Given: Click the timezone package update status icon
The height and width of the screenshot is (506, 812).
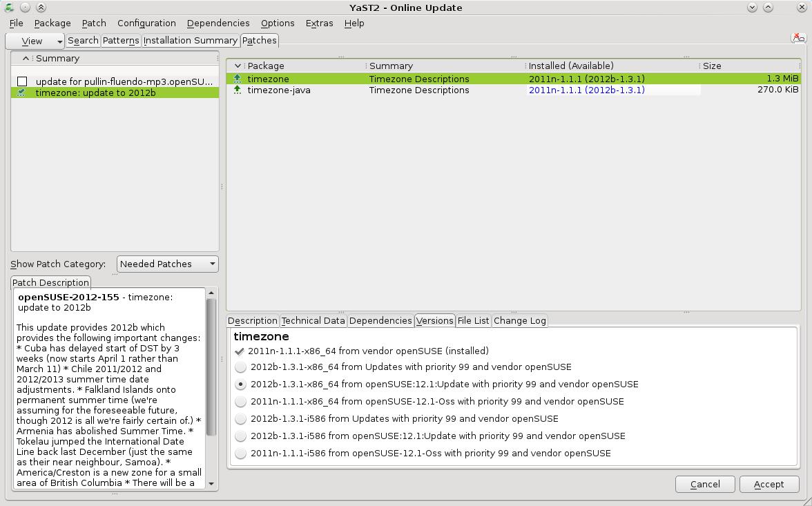Looking at the screenshot, I should (238, 79).
